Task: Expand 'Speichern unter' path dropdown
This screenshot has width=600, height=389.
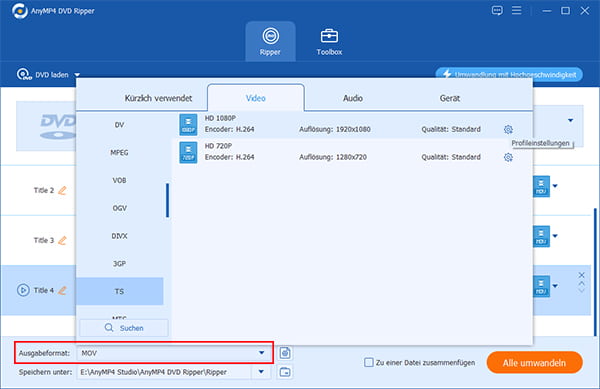Action: tap(261, 372)
